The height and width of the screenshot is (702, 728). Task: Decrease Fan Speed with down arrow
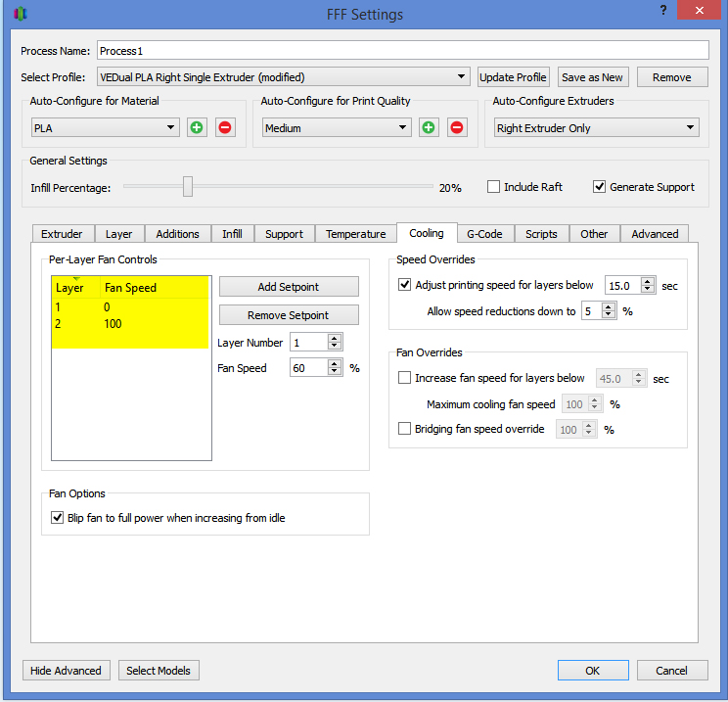tap(335, 372)
